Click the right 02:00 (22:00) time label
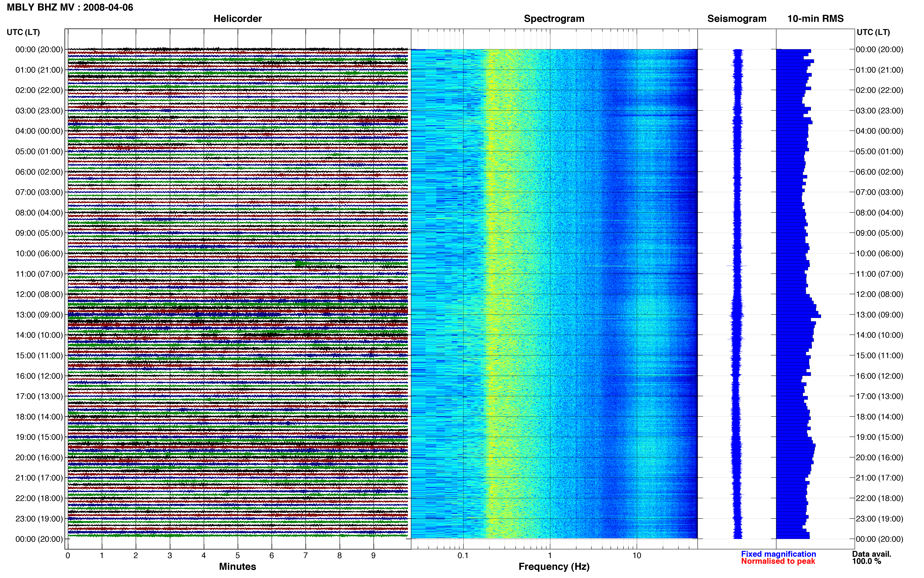924x578 pixels. coord(879,90)
